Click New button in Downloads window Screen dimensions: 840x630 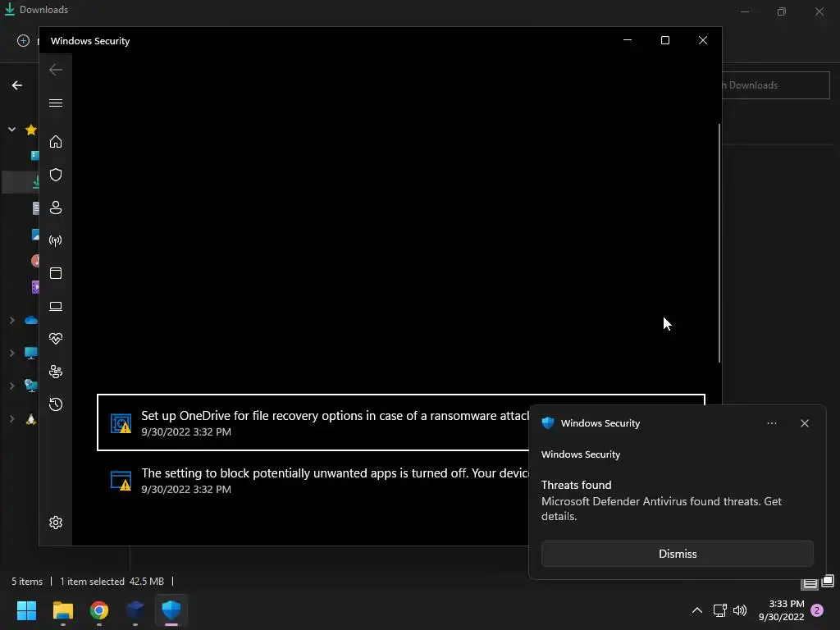pos(23,41)
